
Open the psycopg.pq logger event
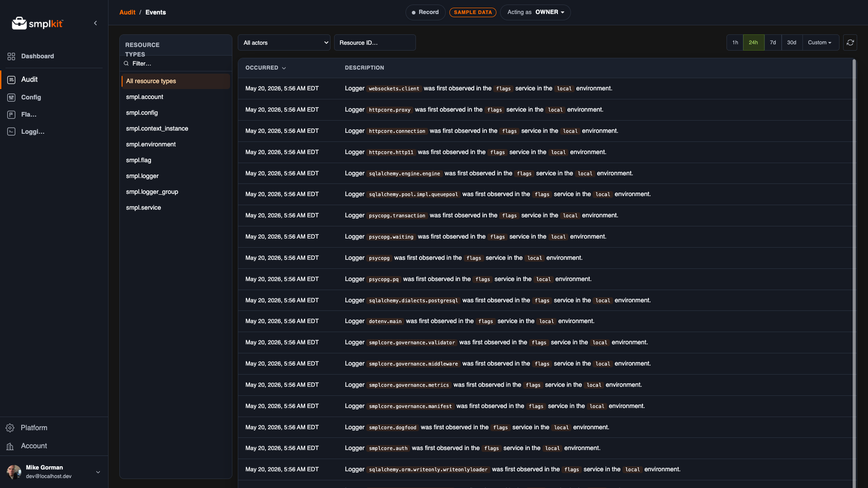pos(545,279)
